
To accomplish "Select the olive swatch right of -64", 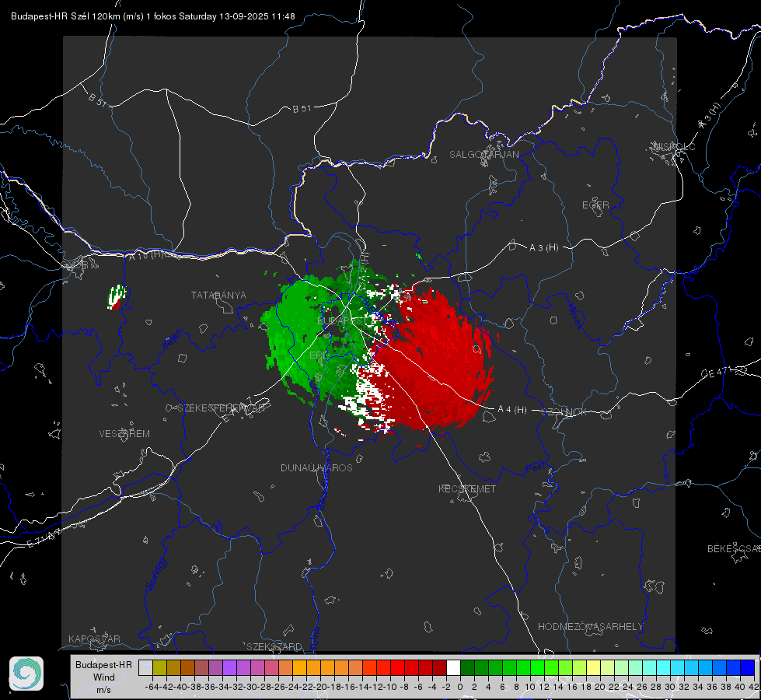I will coord(159,667).
